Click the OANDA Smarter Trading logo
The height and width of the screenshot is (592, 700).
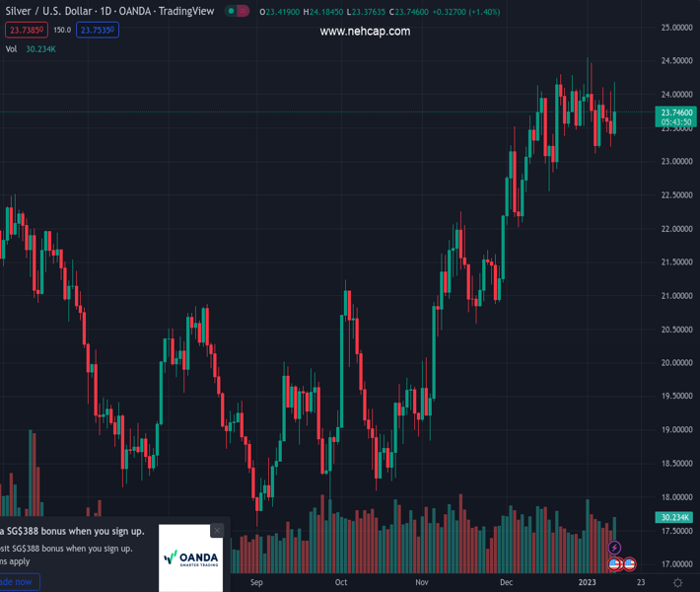tap(190, 558)
